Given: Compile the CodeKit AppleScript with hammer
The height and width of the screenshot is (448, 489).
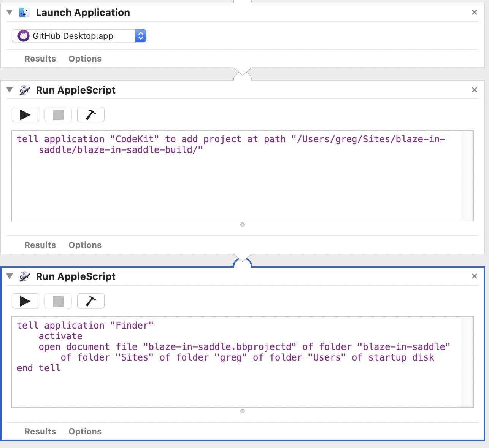Looking at the screenshot, I should (91, 114).
